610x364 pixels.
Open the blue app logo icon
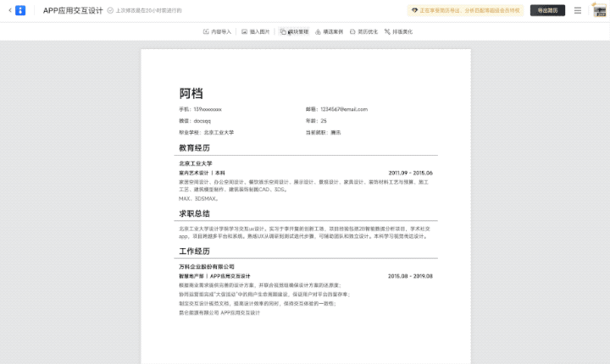coord(20,10)
